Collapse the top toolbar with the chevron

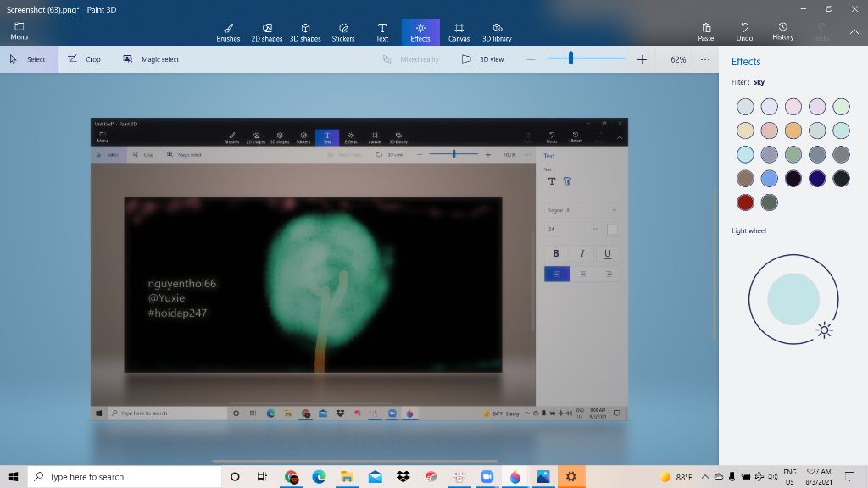[854, 32]
